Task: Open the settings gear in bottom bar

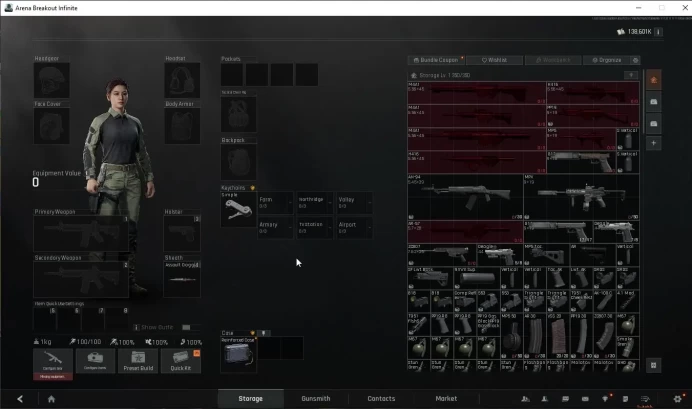Action: 678,399
